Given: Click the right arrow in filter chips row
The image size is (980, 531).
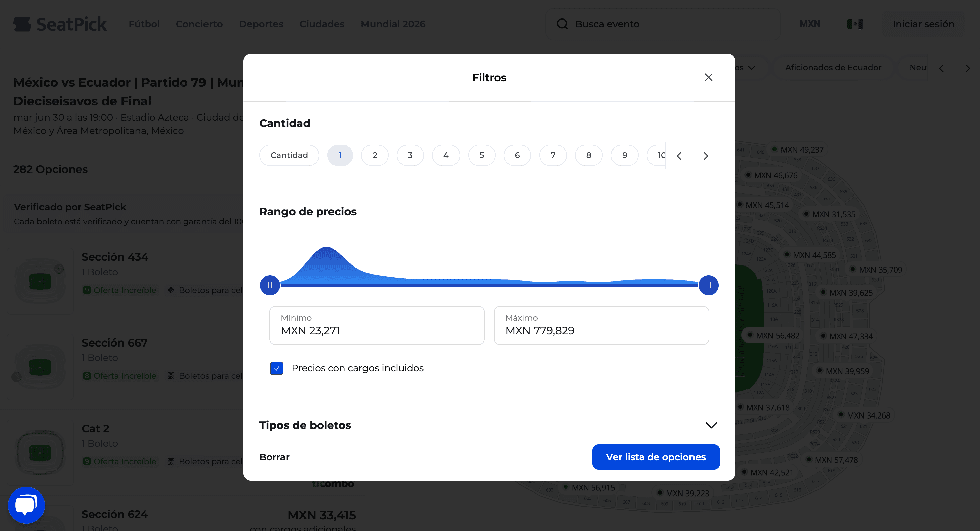Looking at the screenshot, I should click(x=967, y=68).
